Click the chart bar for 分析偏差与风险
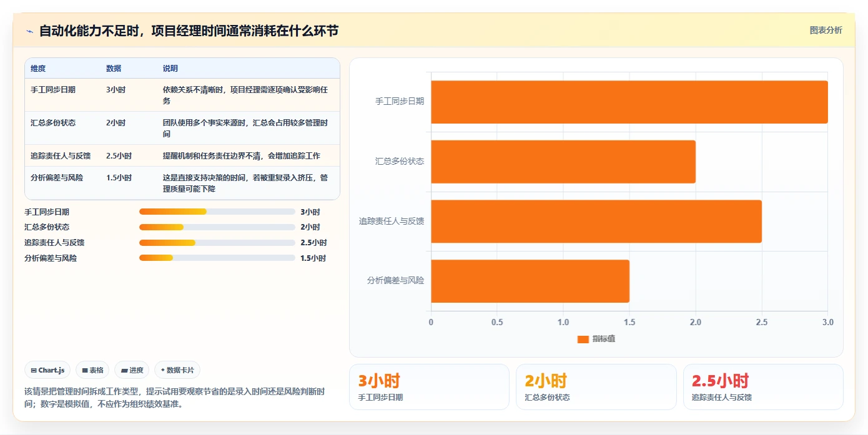868x435 pixels. 530,281
